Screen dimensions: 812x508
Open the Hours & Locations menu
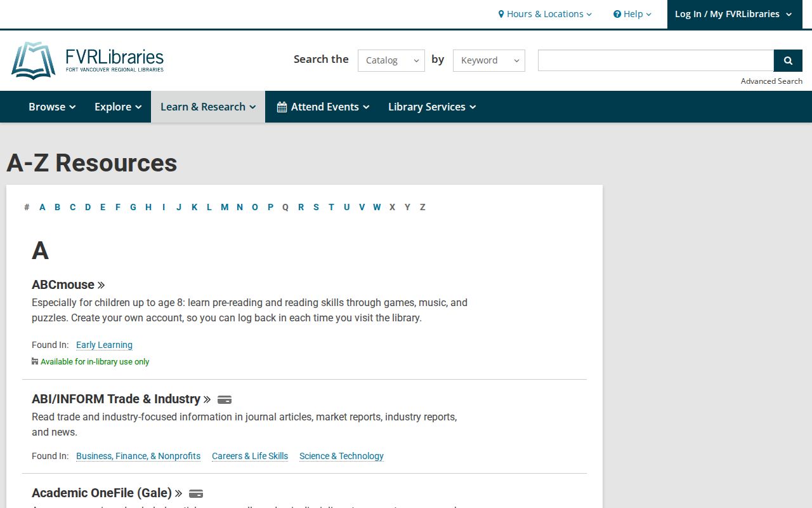click(x=545, y=14)
